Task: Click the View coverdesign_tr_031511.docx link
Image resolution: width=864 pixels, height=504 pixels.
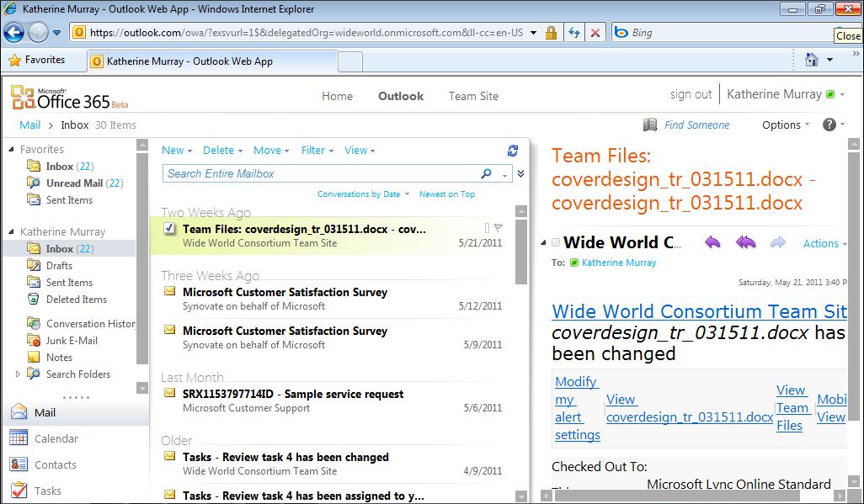Action: coord(690,408)
